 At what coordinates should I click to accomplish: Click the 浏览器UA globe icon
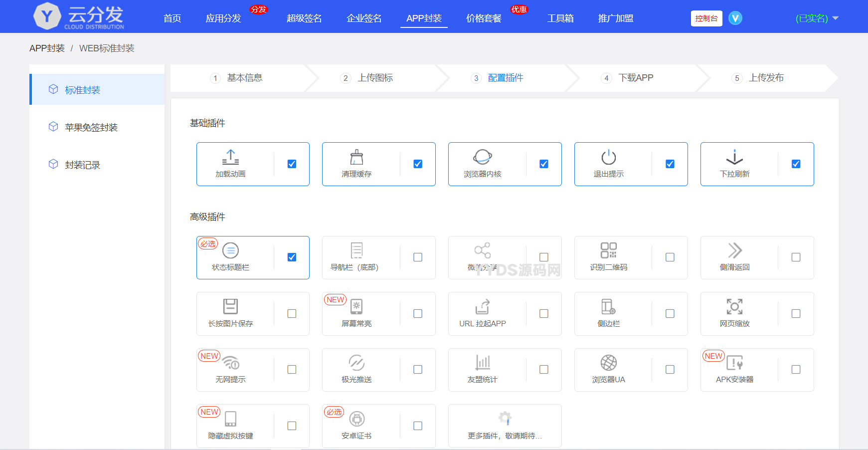click(x=609, y=363)
